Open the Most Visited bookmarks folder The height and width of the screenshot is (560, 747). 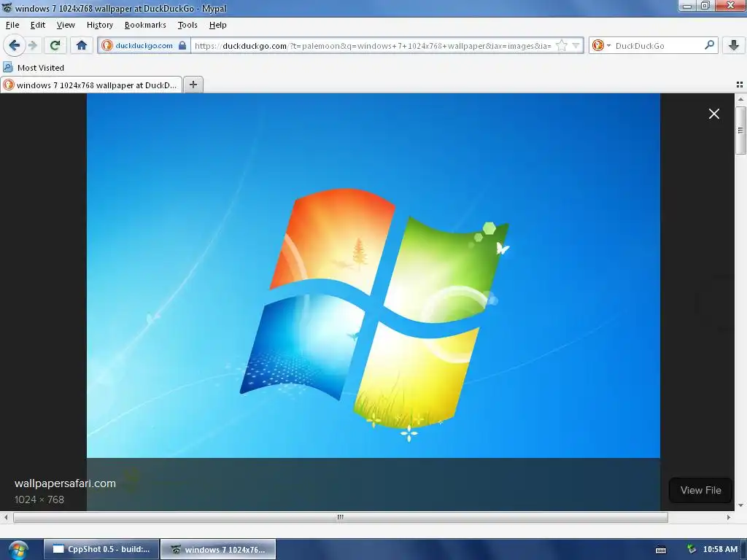coord(34,68)
